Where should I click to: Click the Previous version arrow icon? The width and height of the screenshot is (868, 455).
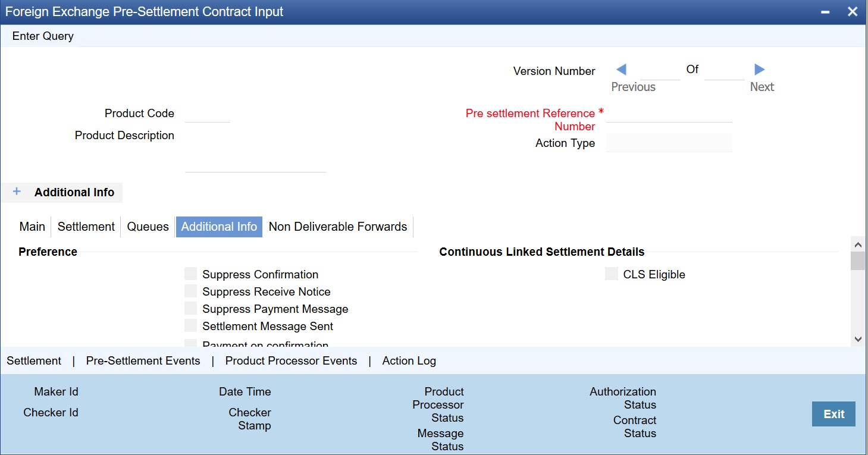click(621, 70)
